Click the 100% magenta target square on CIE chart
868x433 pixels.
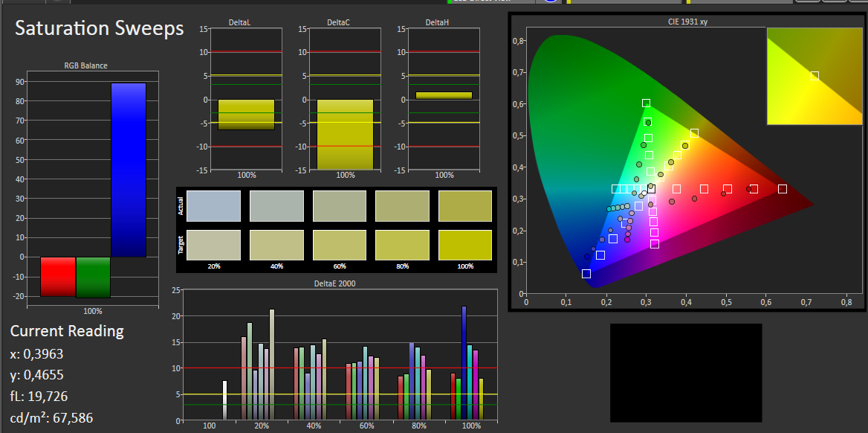tap(654, 244)
